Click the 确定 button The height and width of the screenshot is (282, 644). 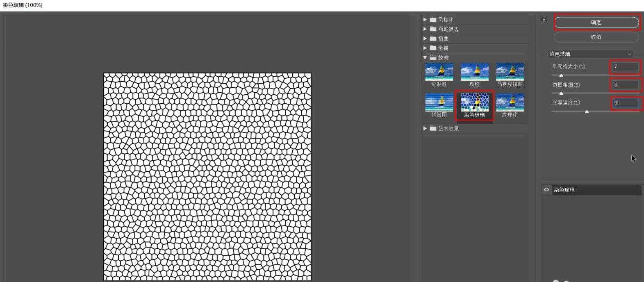point(596,22)
